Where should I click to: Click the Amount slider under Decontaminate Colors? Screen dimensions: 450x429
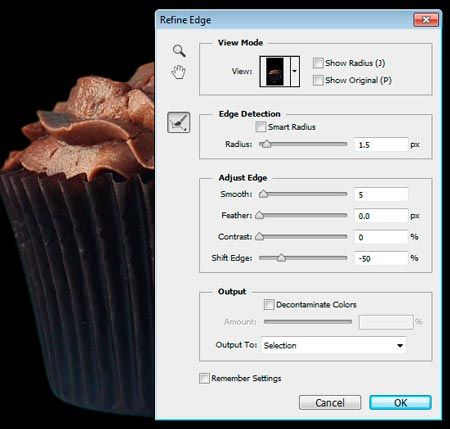pos(308,322)
